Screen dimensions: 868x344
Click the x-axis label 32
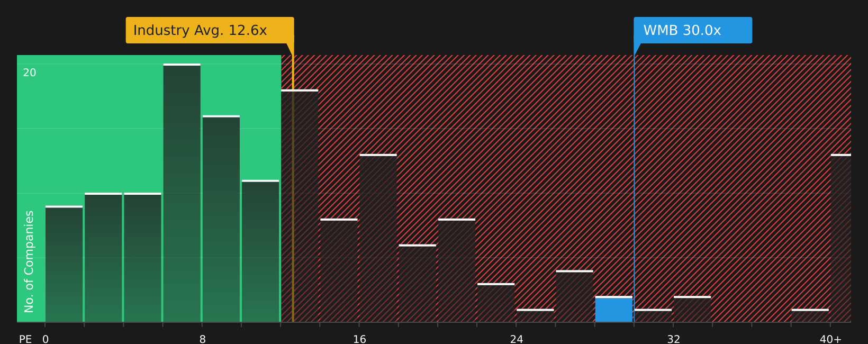[x=674, y=339]
